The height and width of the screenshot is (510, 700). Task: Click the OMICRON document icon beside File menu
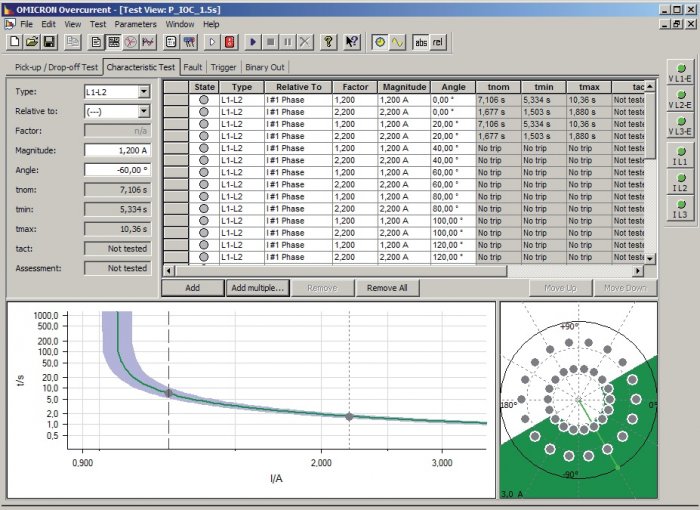pos(9,24)
